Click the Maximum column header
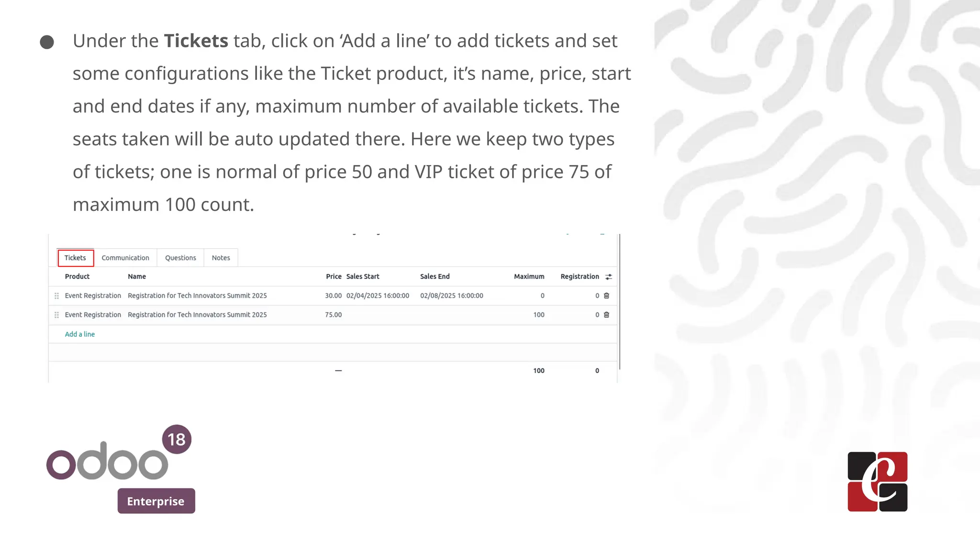The width and height of the screenshot is (980, 551). [529, 276]
